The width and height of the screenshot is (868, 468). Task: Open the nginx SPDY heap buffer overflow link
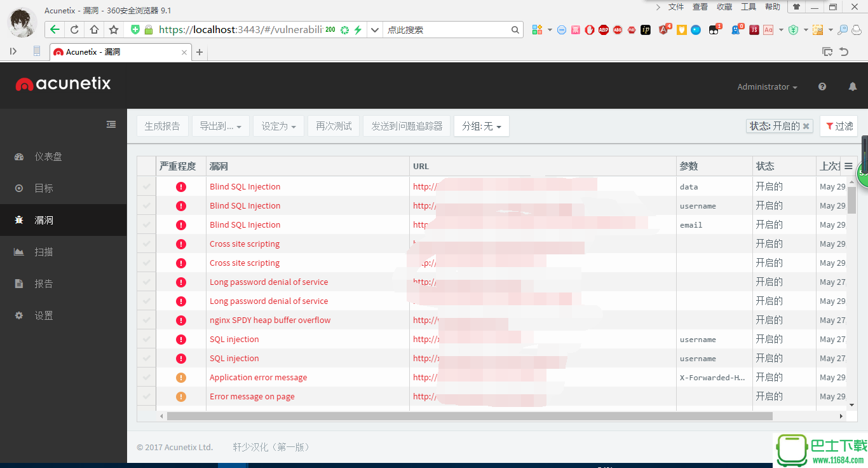270,320
